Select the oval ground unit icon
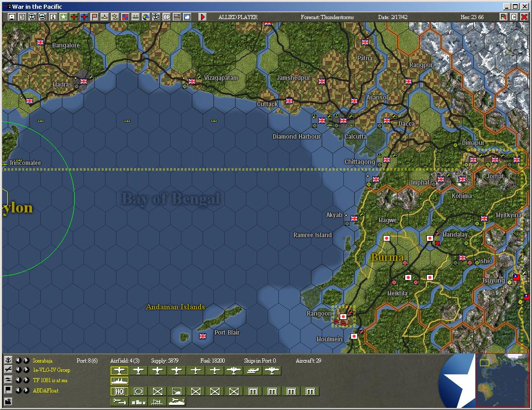The width and height of the screenshot is (532, 410). click(139, 391)
